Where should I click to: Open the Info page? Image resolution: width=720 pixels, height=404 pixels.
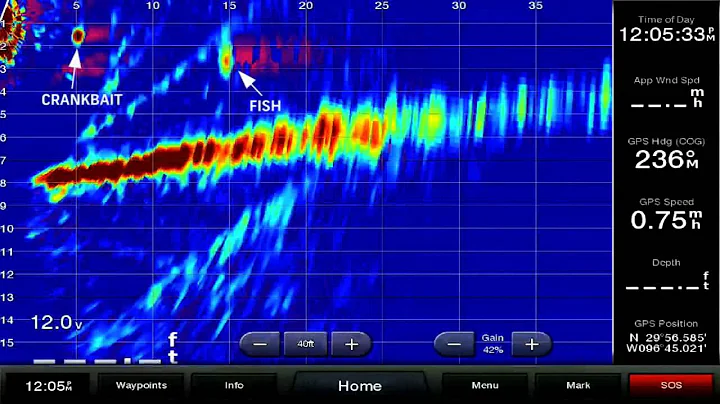(234, 385)
